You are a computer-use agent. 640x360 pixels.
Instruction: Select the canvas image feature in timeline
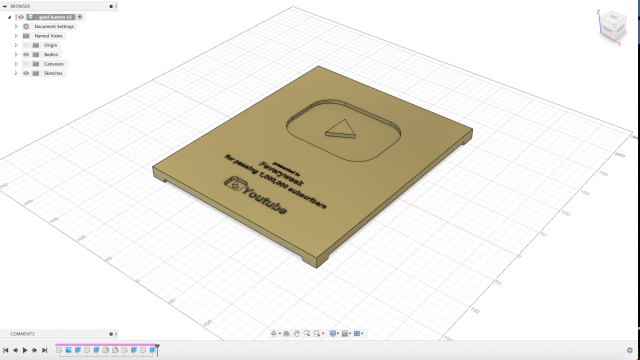point(68,350)
